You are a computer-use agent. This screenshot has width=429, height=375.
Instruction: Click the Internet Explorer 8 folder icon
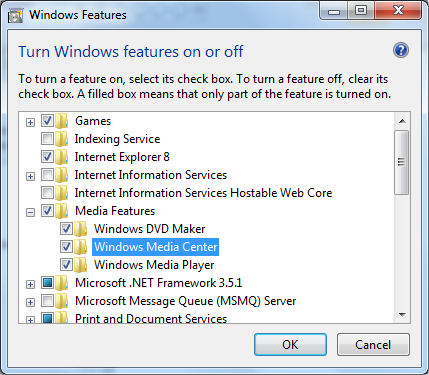[x=62, y=157]
